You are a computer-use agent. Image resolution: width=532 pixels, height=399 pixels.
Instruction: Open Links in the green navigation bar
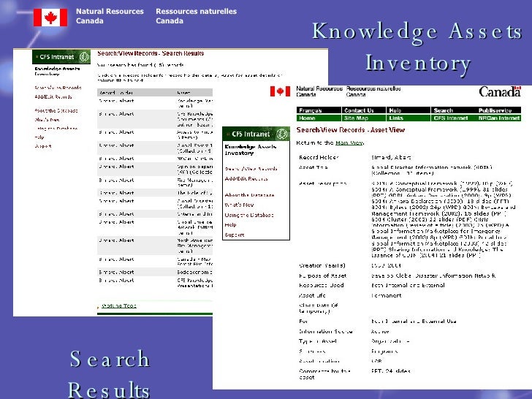click(x=408, y=118)
